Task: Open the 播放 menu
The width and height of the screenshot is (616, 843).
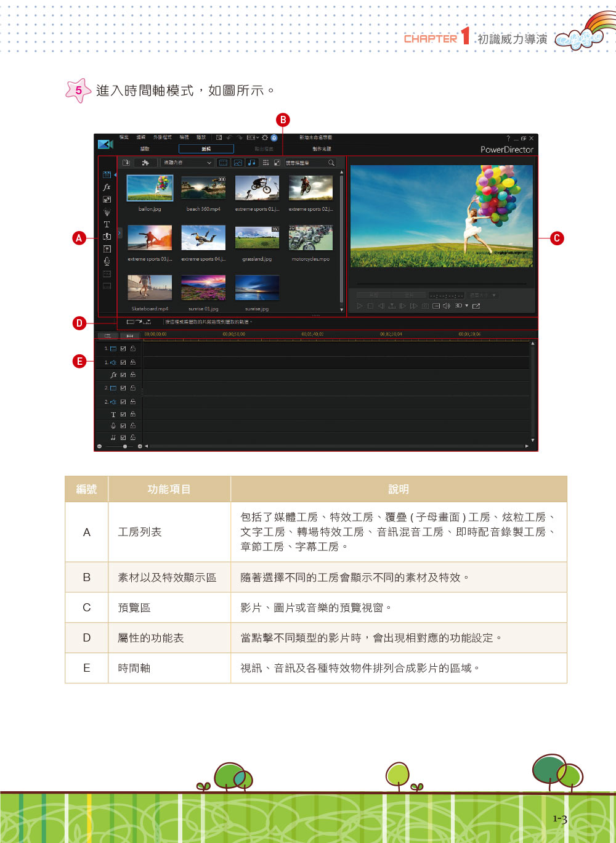Action: point(201,137)
